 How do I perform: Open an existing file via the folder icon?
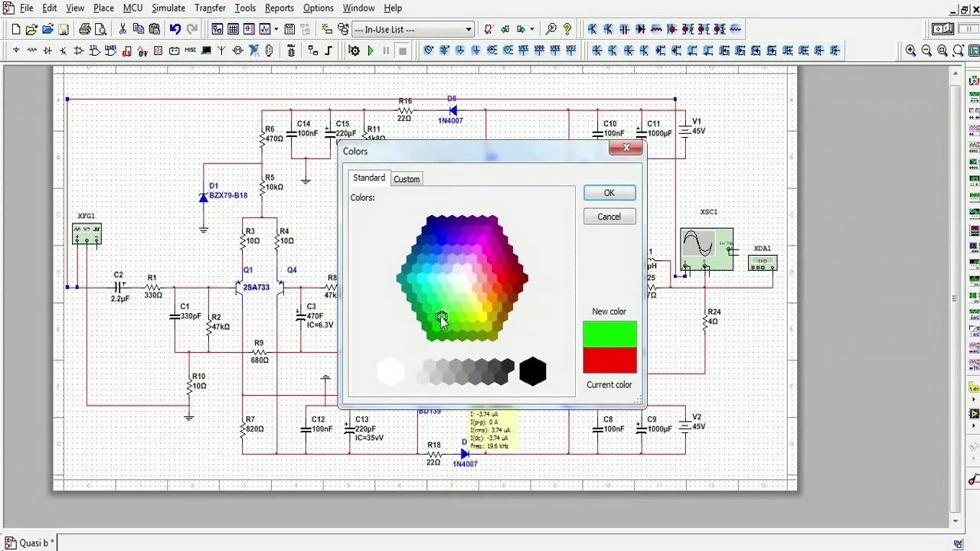(31, 29)
